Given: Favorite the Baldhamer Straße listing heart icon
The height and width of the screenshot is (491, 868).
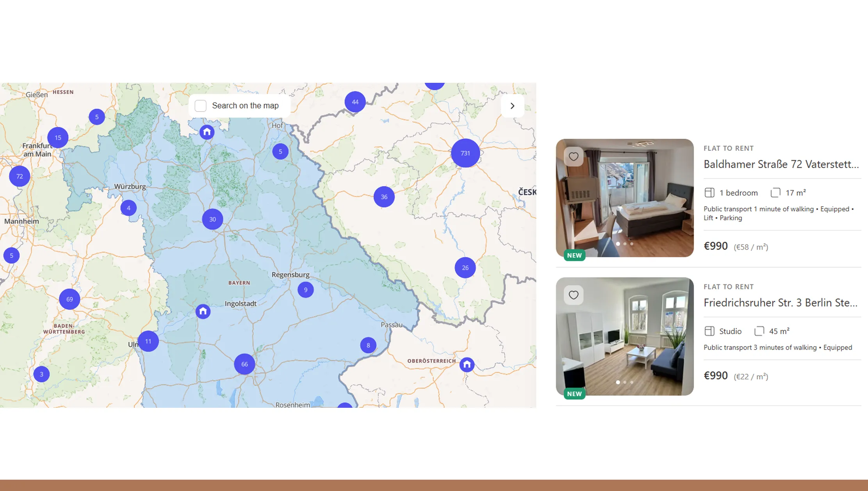Looking at the screenshot, I should point(573,157).
